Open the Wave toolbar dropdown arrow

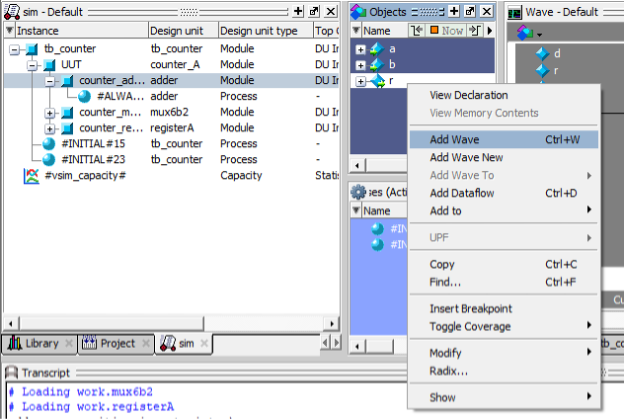[x=540, y=34]
